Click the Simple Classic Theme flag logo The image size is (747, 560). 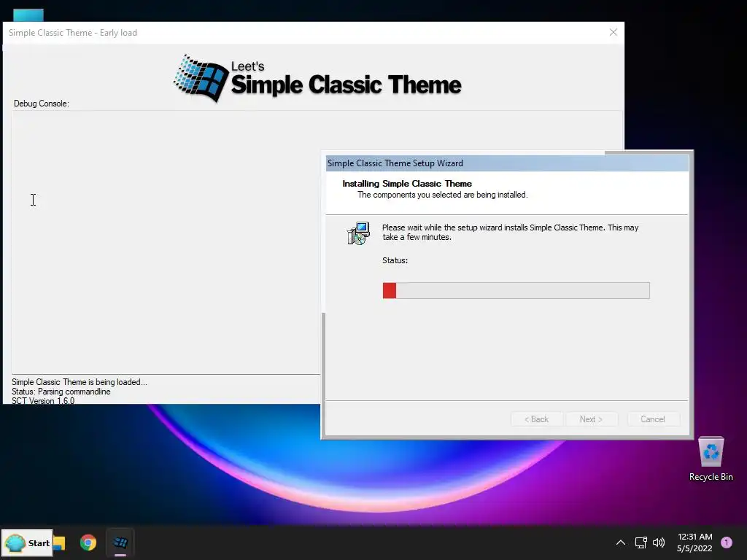pyautogui.click(x=201, y=79)
